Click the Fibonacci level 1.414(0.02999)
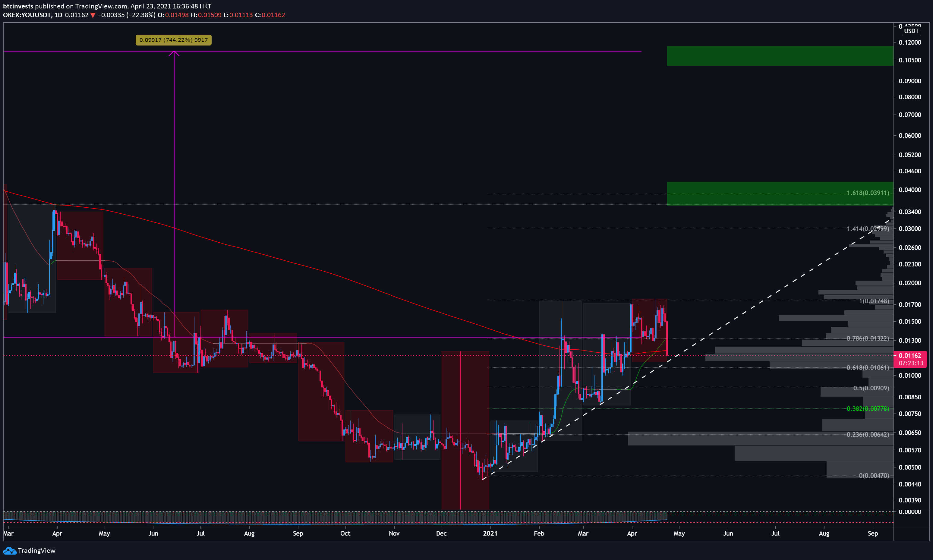Viewport: 933px width, 560px height. pyautogui.click(x=868, y=229)
